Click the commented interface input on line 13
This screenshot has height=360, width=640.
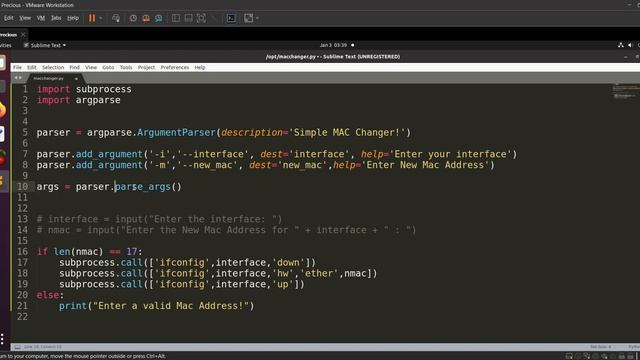[160, 219]
